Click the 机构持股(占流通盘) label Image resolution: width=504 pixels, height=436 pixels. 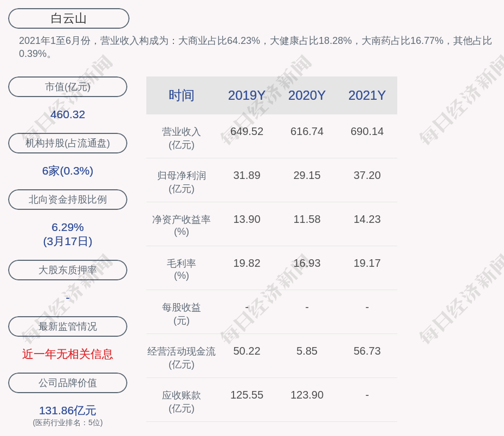pos(68,143)
